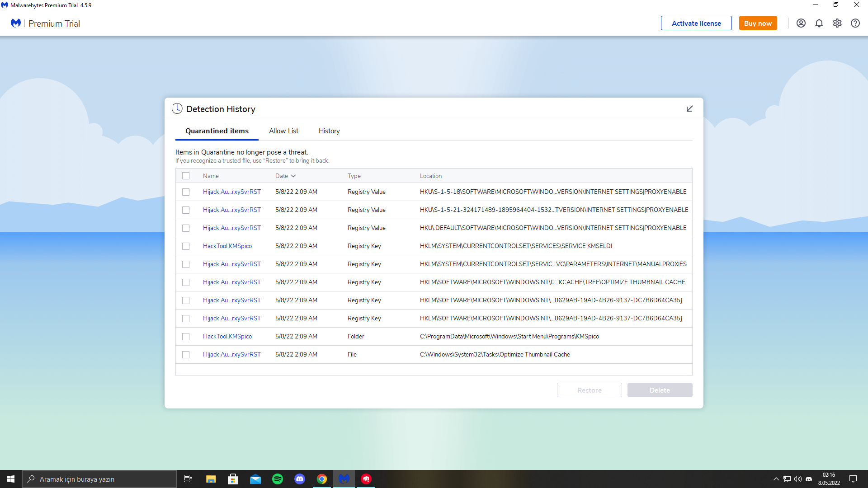868x488 pixels.
Task: Check the KMSpico Folder row
Action: [x=186, y=337]
